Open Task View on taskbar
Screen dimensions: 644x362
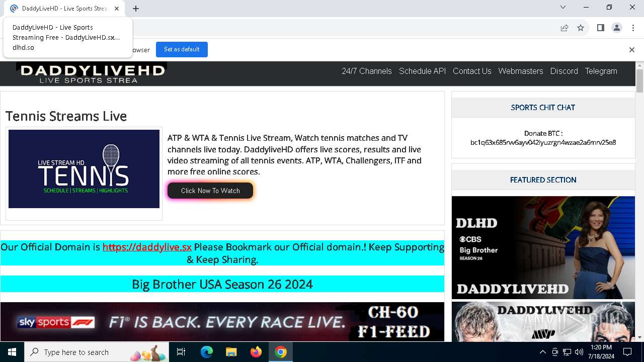181,352
